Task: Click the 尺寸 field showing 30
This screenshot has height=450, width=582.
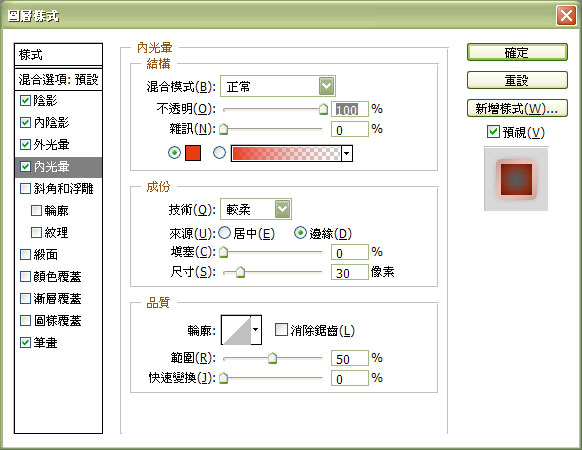Action: 350,272
